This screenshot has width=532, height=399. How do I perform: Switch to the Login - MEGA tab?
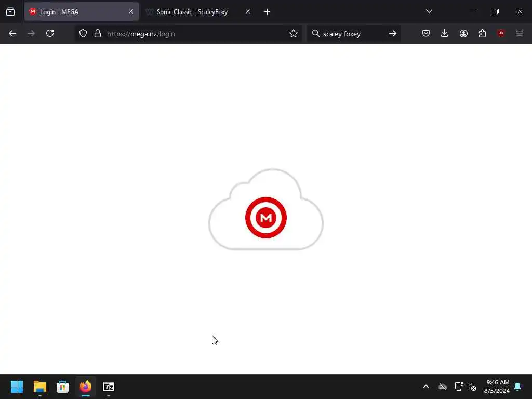coord(82,11)
